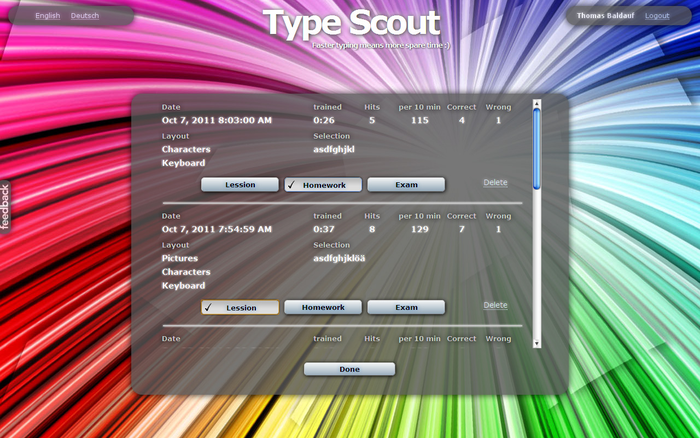Switch language to English

[x=47, y=16]
